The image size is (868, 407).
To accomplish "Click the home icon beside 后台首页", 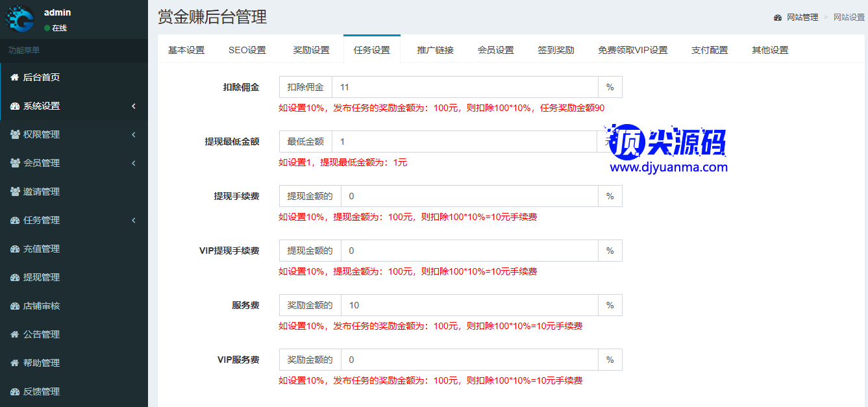I will [x=14, y=77].
